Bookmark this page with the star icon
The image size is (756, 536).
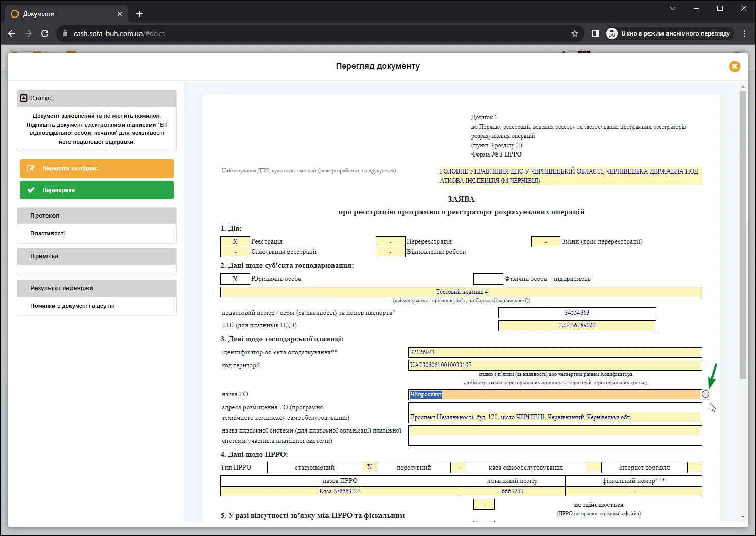click(575, 33)
